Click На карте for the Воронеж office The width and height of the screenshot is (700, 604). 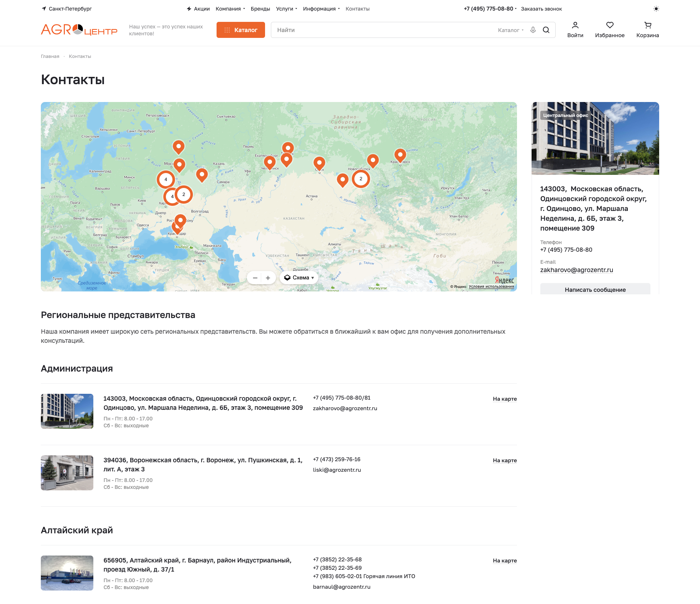click(x=505, y=460)
